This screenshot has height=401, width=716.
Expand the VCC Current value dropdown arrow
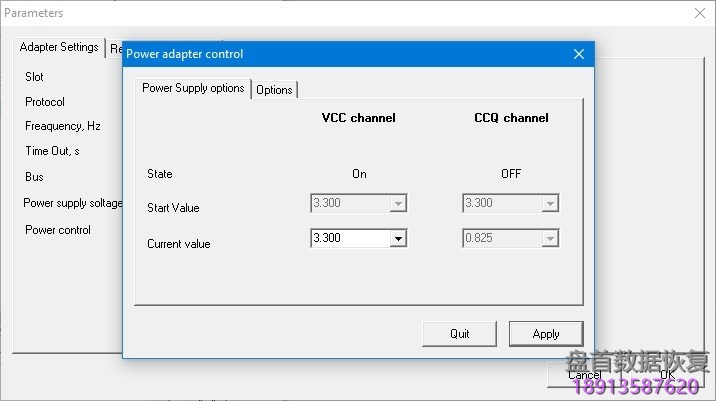point(398,239)
